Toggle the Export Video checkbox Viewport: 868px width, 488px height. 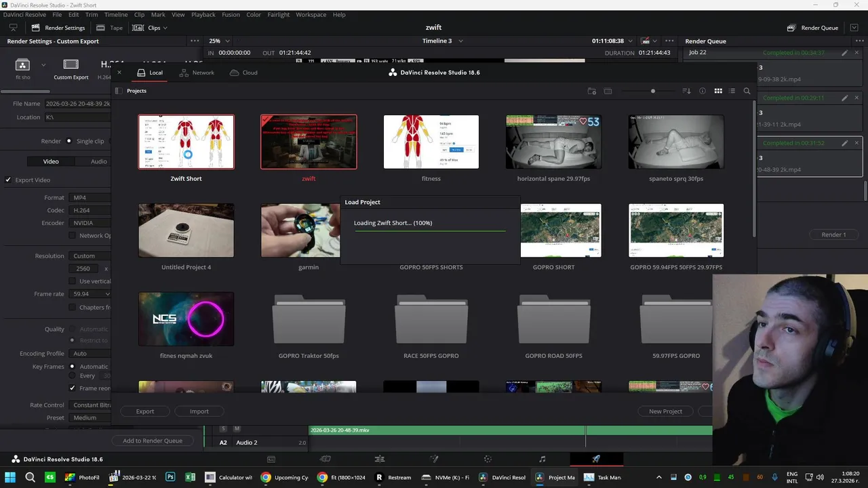tap(8, 180)
